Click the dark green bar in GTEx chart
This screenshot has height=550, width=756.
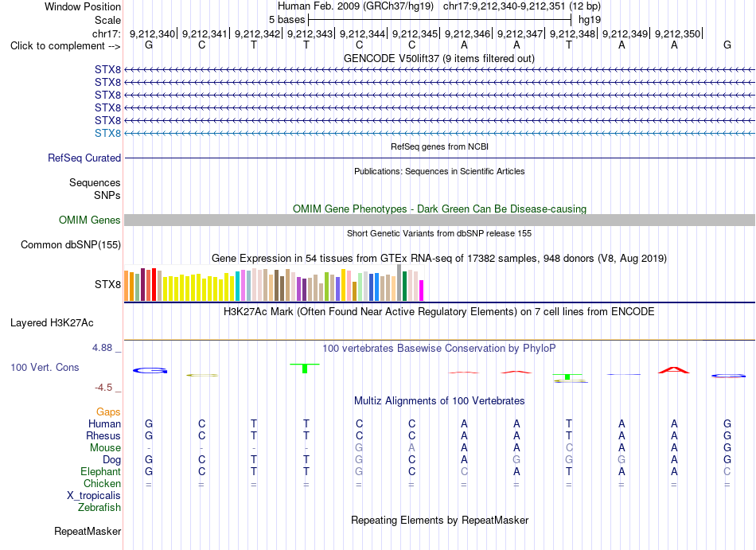(x=404, y=286)
